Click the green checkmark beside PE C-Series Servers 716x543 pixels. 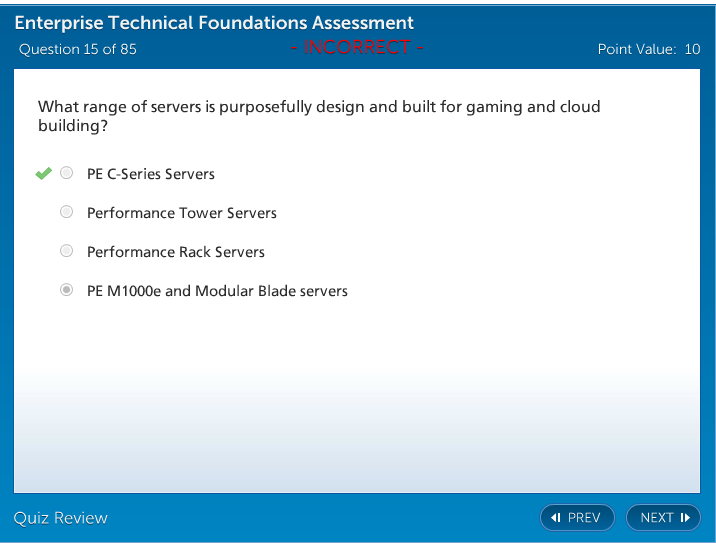click(43, 174)
